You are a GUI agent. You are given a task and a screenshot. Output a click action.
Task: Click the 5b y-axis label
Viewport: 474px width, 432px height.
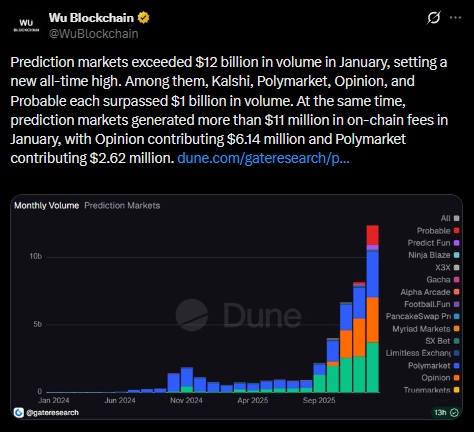click(x=38, y=324)
